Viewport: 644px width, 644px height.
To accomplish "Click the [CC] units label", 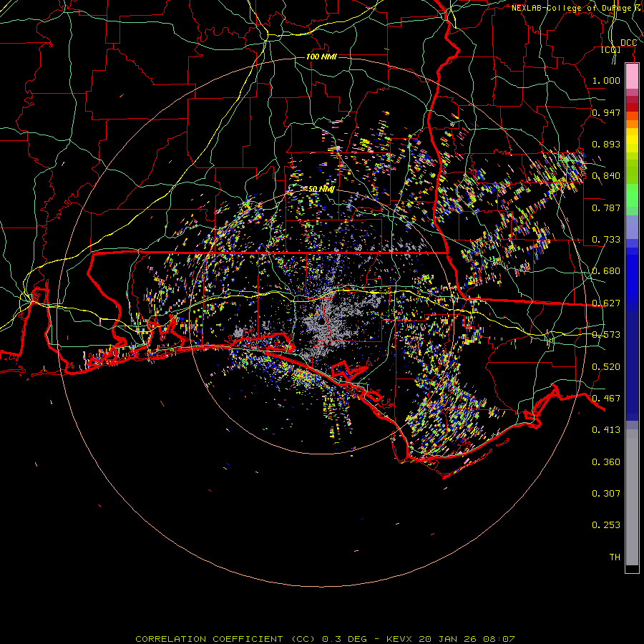I will click(611, 49).
